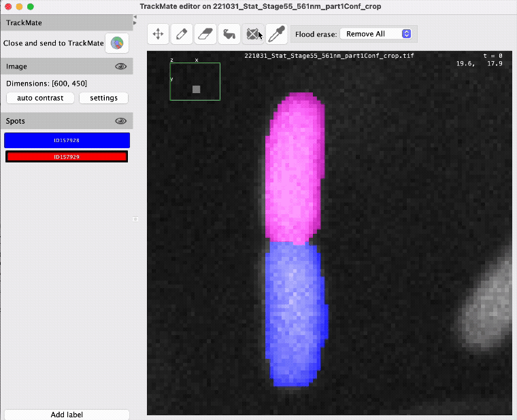The image size is (517, 420).
Task: Select the move/pan navigation tool
Action: pos(158,33)
